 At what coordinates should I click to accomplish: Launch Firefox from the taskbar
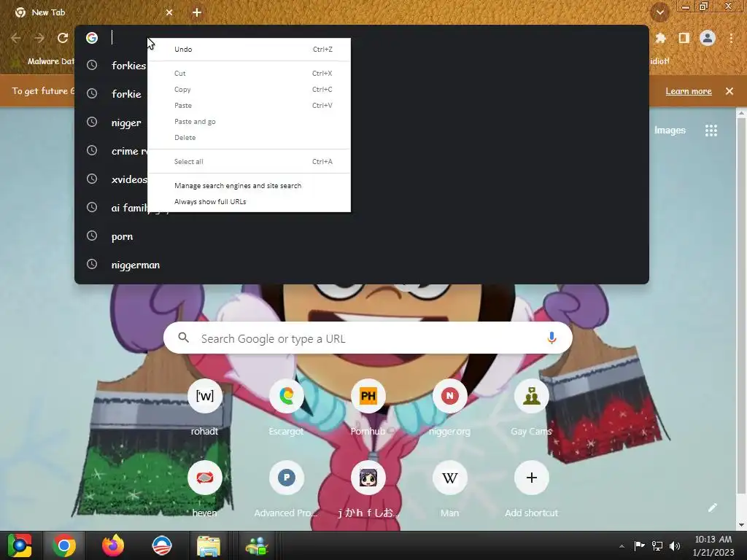[x=113, y=545]
